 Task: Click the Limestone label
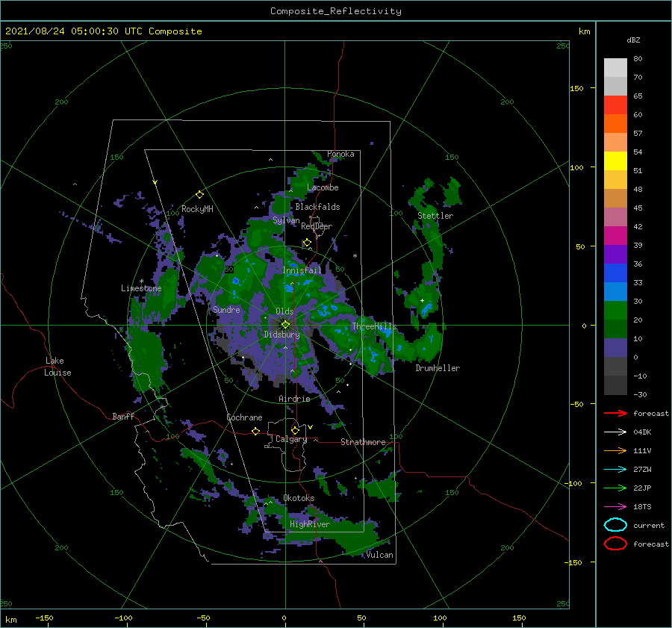tap(141, 288)
